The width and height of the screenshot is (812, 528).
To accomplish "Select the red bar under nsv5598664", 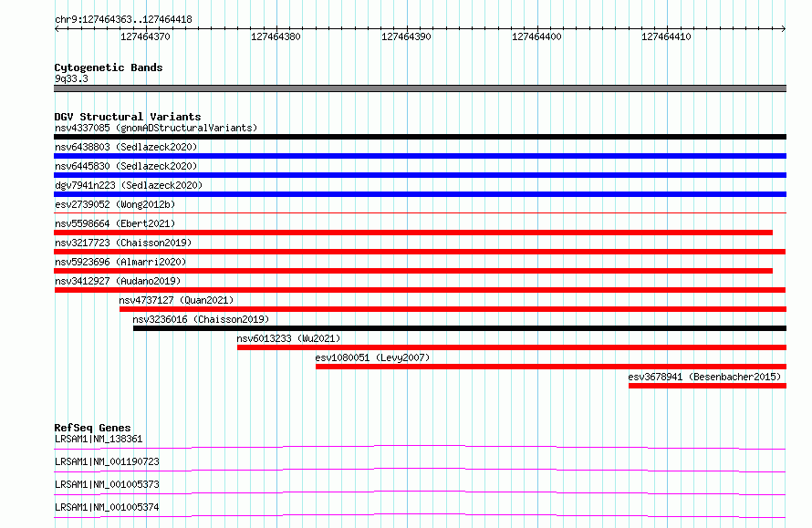I will (x=413, y=233).
